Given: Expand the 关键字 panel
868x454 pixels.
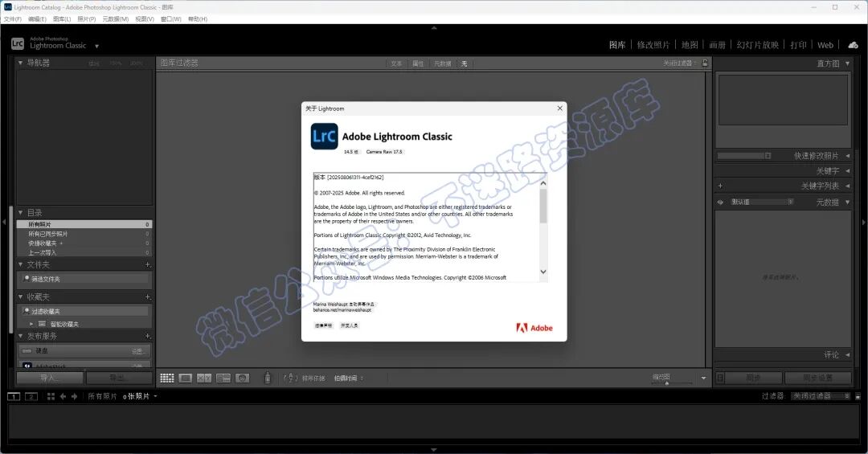Looking at the screenshot, I should (x=848, y=171).
